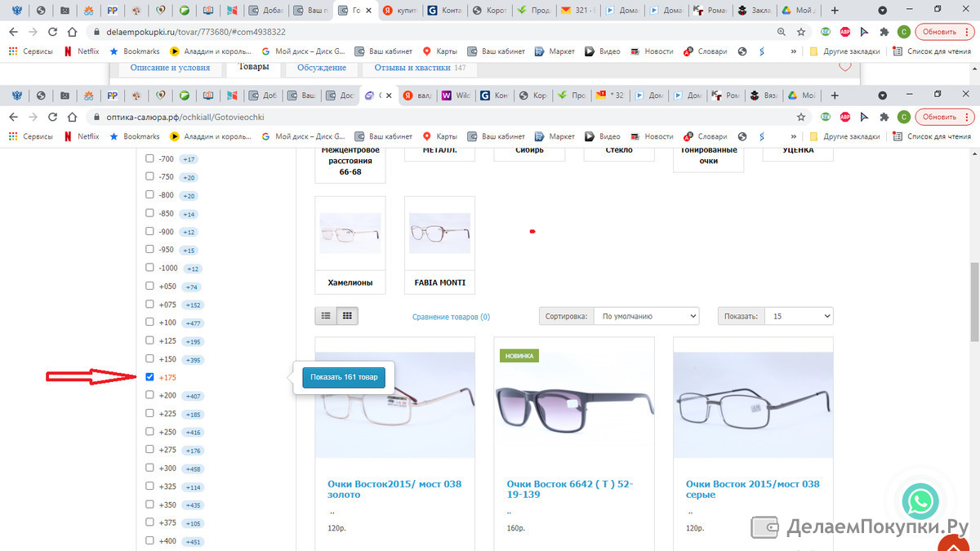Bookmark the optics store page with the star
This screenshot has width=980, height=551.
pyautogui.click(x=802, y=117)
